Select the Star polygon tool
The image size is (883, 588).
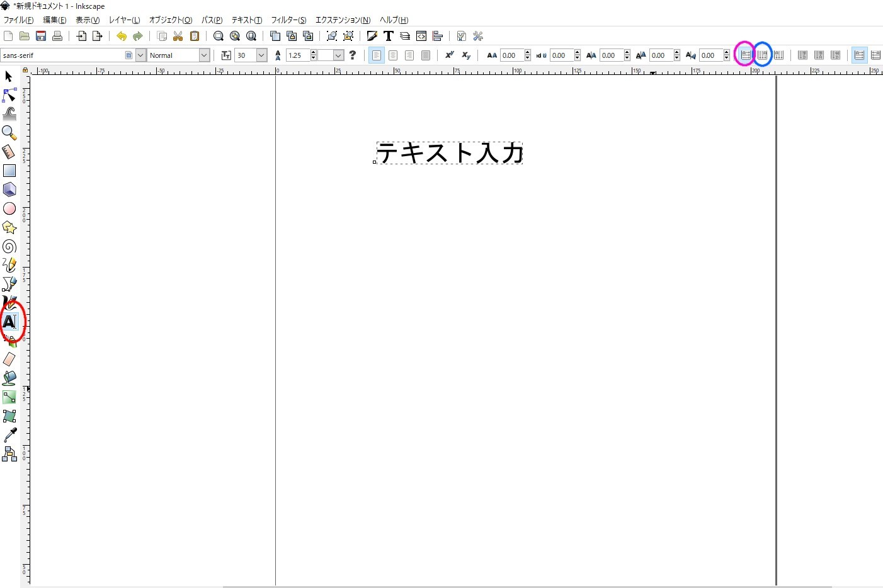point(9,227)
